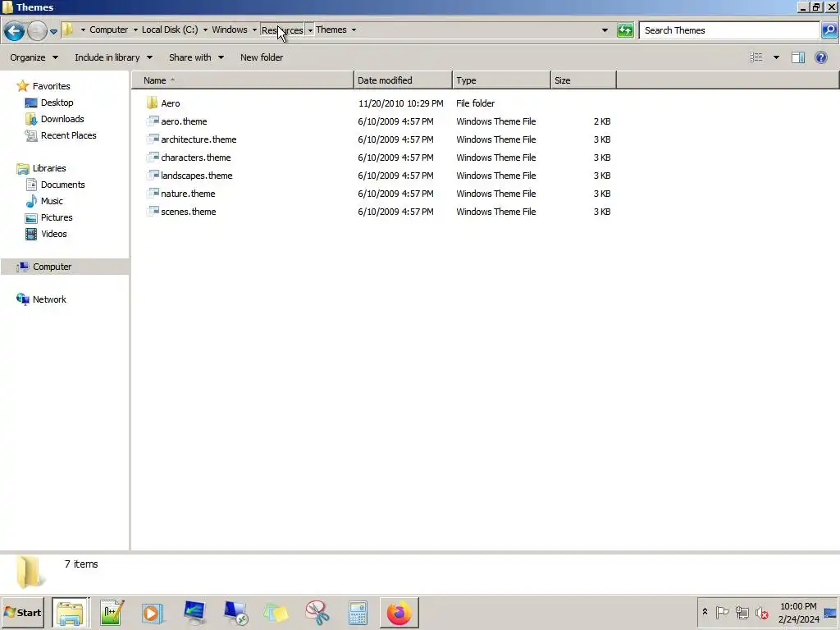Open the Organize menu
This screenshot has height=630, width=840.
34,57
